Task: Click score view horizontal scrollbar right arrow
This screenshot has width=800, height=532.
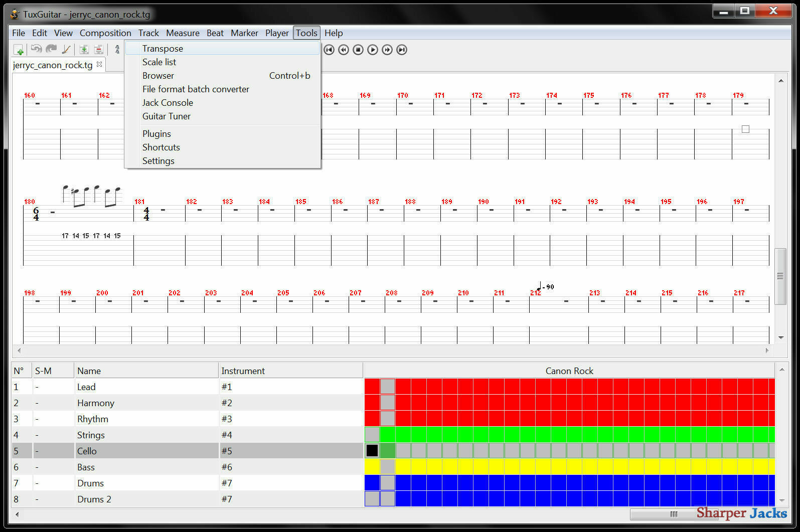Action: 767,350
